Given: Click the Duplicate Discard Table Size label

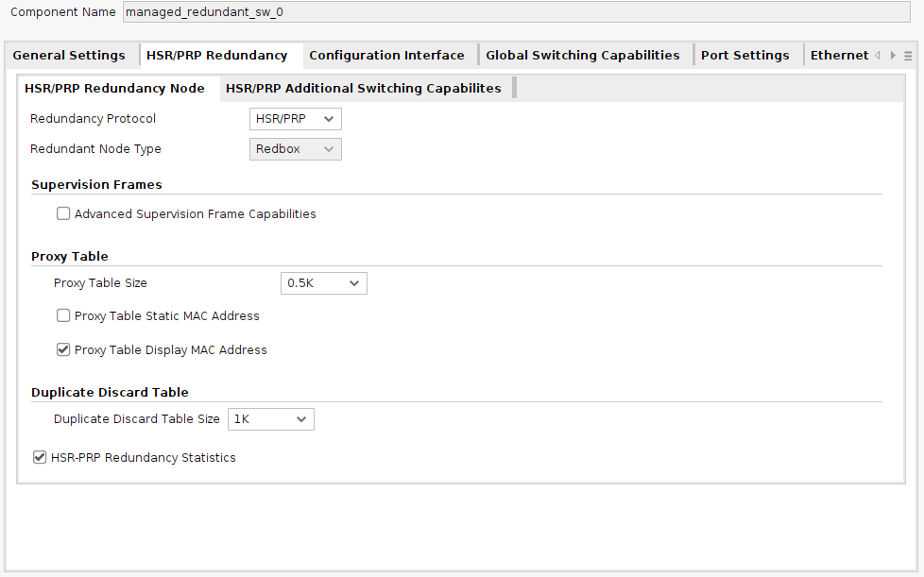Looking at the screenshot, I should coord(137,419).
